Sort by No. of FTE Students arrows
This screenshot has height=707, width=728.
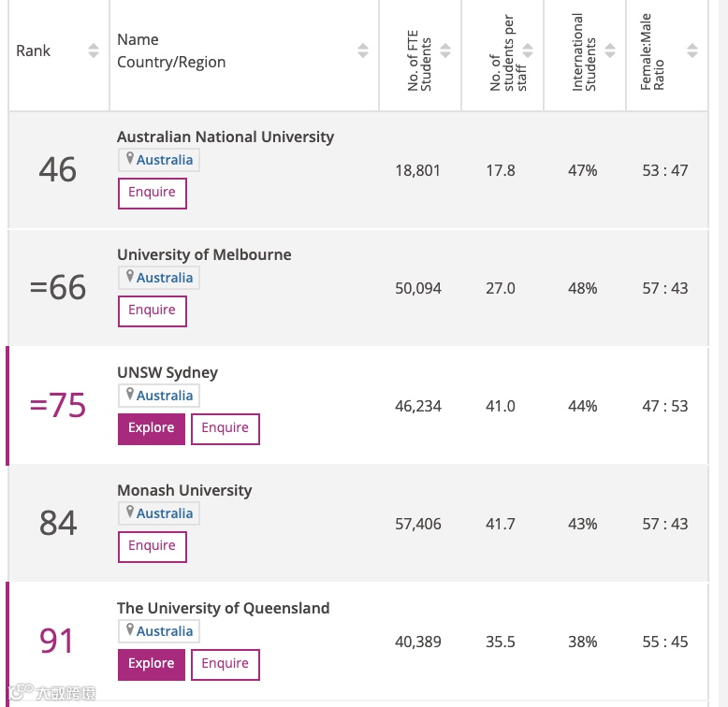tap(445, 50)
